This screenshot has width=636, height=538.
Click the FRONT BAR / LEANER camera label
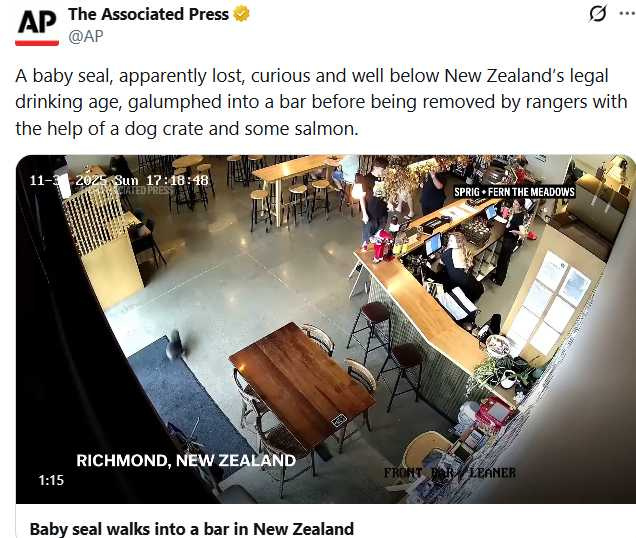click(450, 473)
